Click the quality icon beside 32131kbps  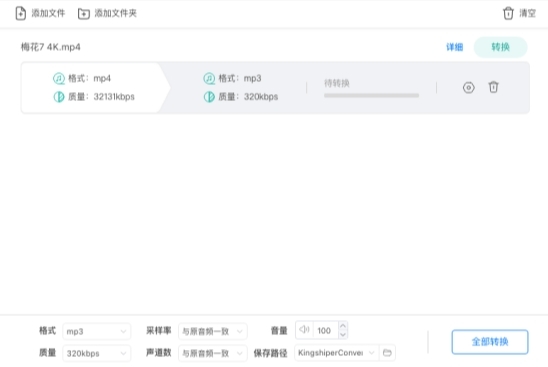point(59,97)
